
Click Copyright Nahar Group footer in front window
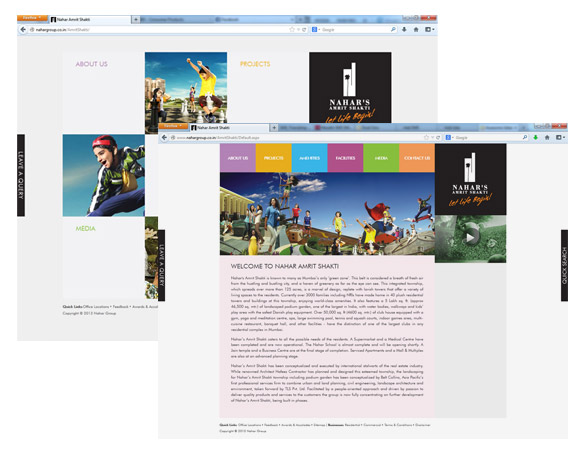pos(243,431)
